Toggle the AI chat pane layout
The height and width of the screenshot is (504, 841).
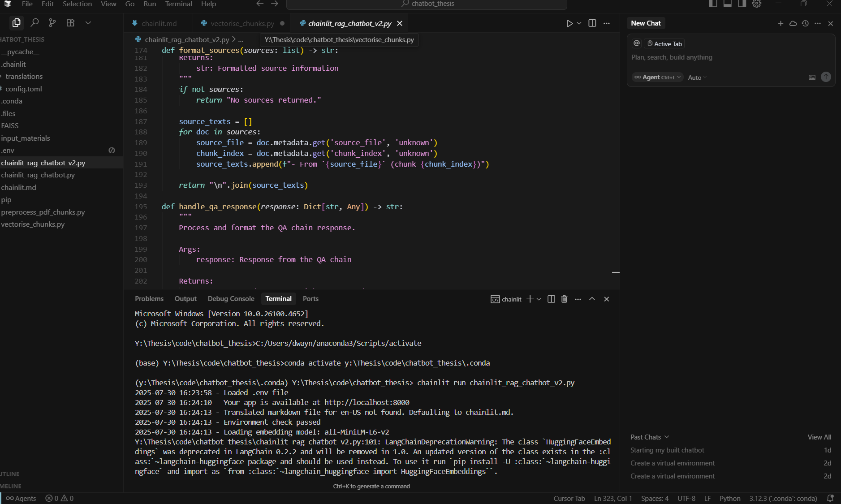point(742,4)
